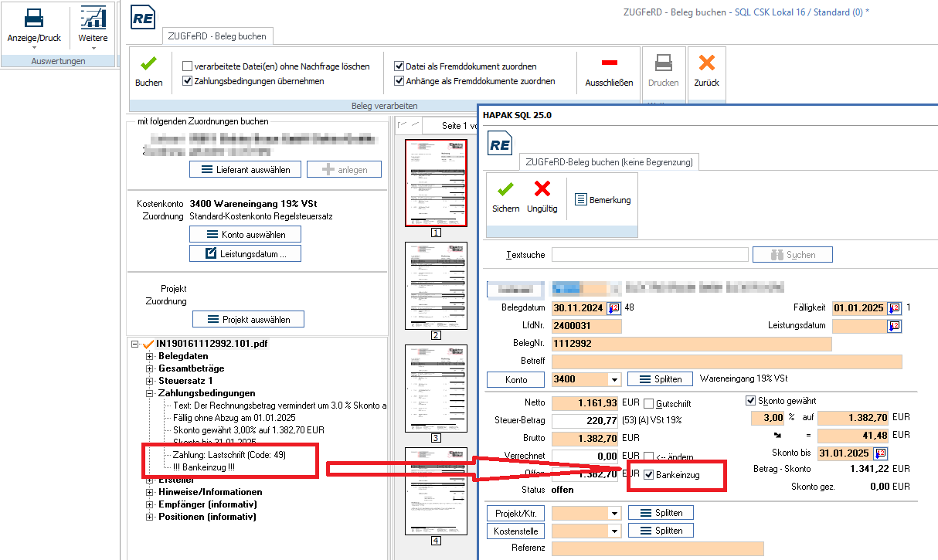Image resolution: width=938 pixels, height=560 pixels.
Task: Open the Konto 3400 dropdown
Action: 614,379
